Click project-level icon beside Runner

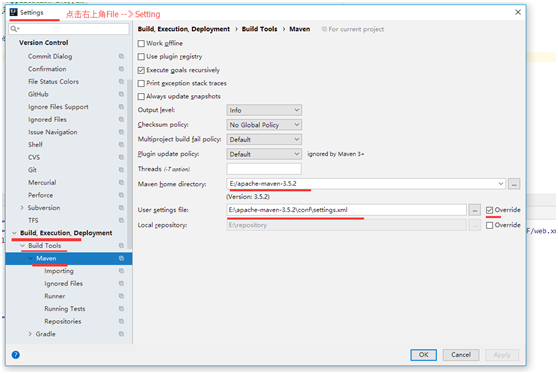[x=121, y=296]
